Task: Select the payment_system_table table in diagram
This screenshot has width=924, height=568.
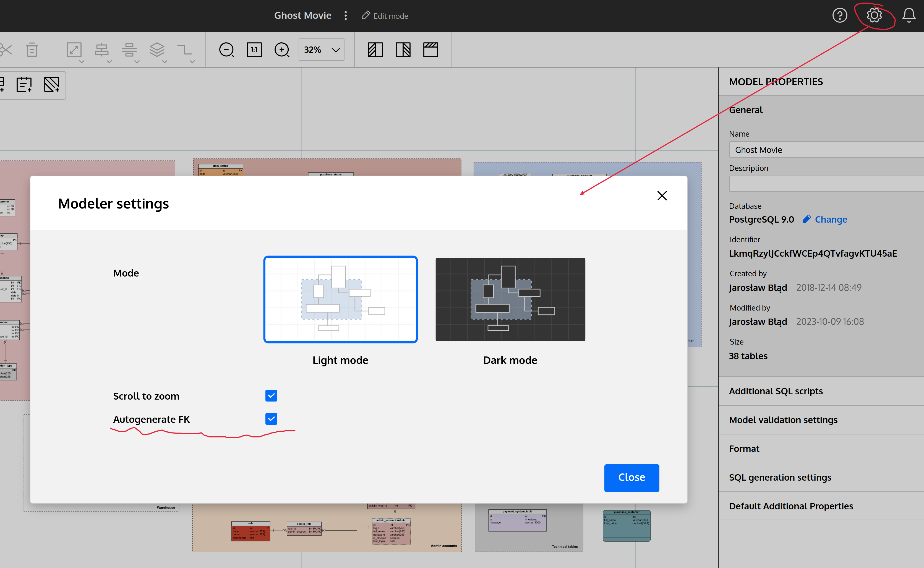Action: (x=517, y=520)
